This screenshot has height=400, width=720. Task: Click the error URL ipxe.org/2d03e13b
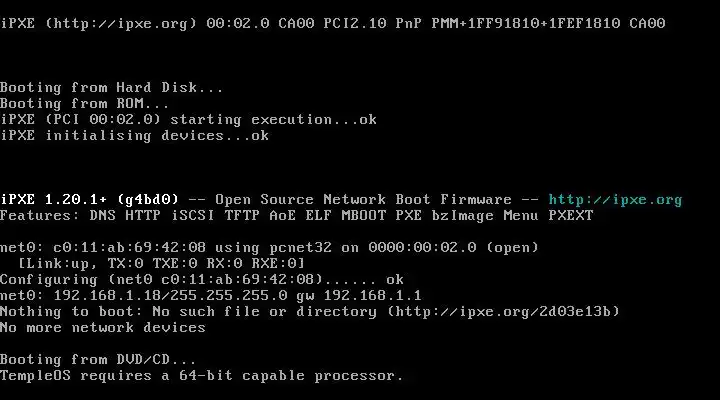pyautogui.click(x=503, y=312)
